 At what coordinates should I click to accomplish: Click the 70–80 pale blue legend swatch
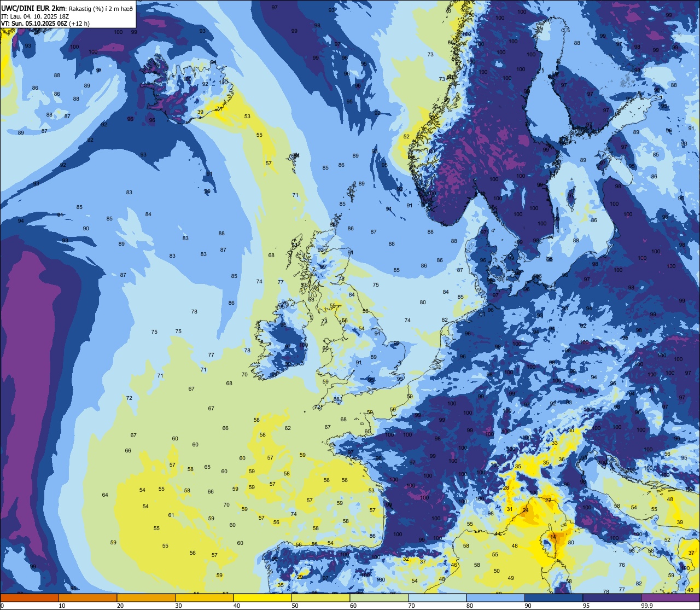[437, 597]
